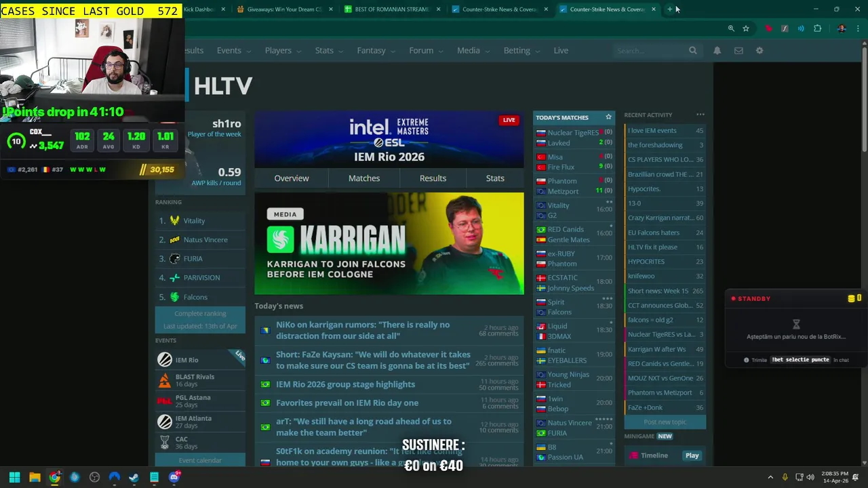Open the Chrome three-dot menu
This screenshot has width=868, height=488.
pos(858,28)
